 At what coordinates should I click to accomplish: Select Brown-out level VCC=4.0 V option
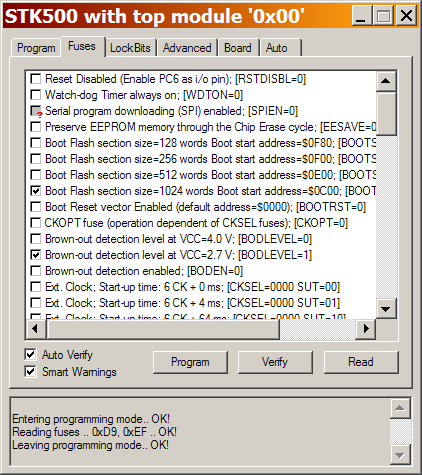(35, 239)
